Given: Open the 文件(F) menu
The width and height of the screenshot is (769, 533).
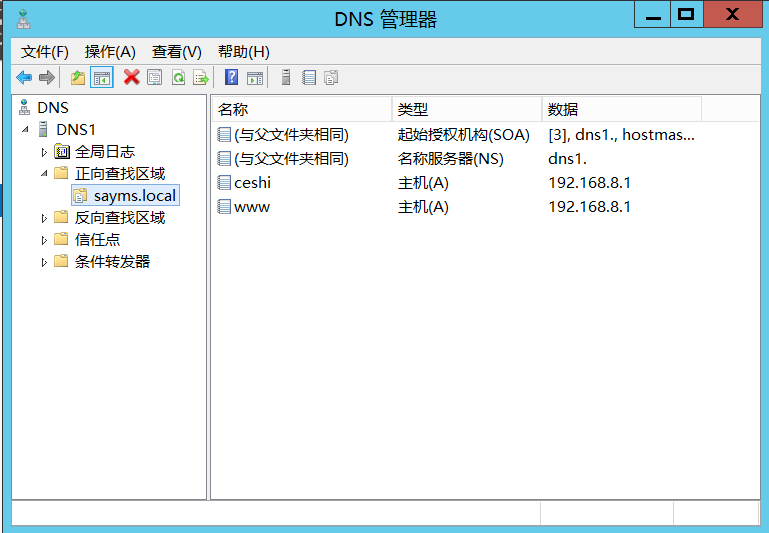Looking at the screenshot, I should click(x=45, y=52).
